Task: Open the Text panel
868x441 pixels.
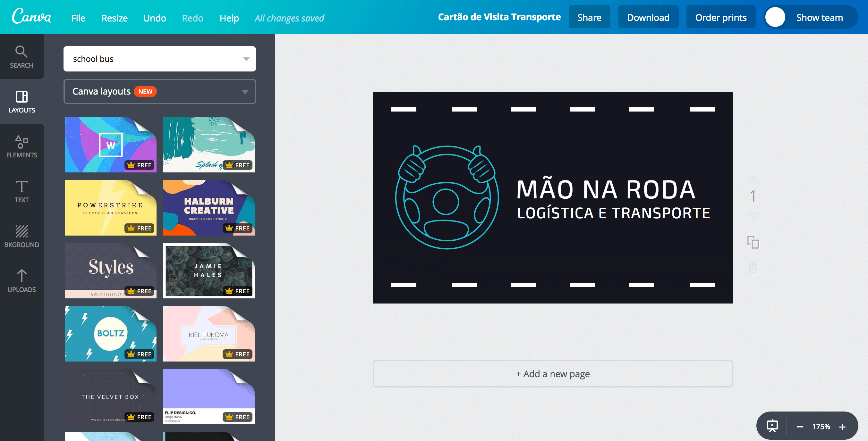Action: (21, 191)
